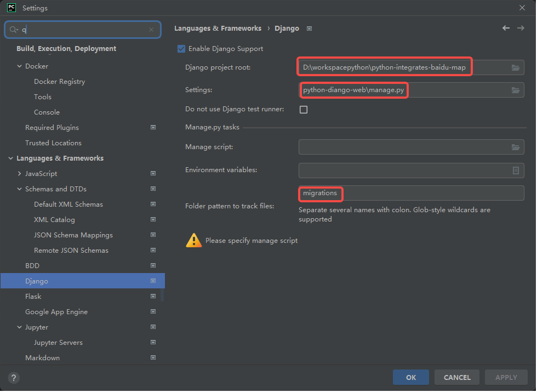Screen dimensions: 537x392
Task: Focus the settings search input field
Action: point(83,30)
